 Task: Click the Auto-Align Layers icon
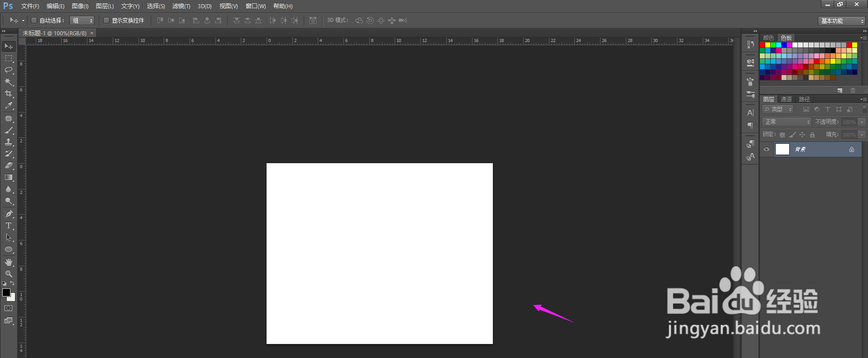coord(313,20)
